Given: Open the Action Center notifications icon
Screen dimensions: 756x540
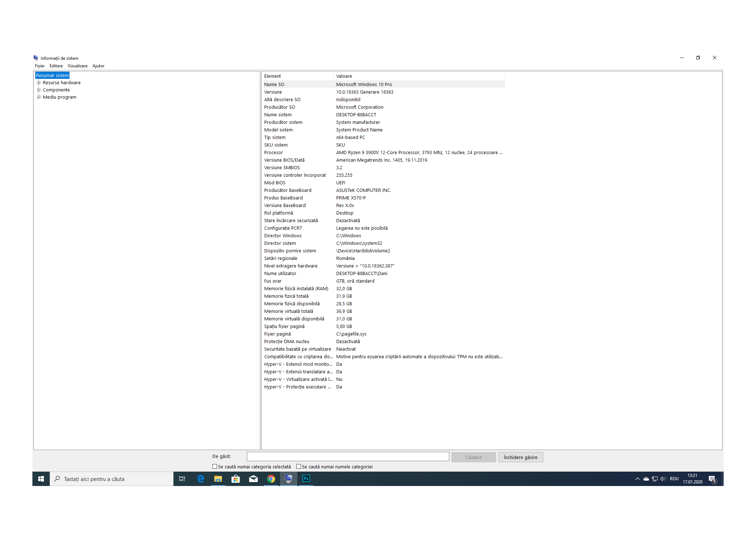Looking at the screenshot, I should point(712,479).
